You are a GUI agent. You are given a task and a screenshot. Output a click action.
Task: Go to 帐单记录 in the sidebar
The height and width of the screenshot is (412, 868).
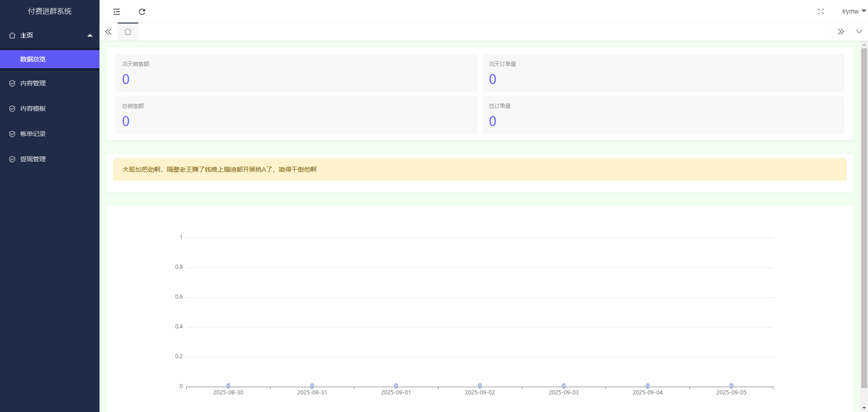pyautogui.click(x=33, y=134)
